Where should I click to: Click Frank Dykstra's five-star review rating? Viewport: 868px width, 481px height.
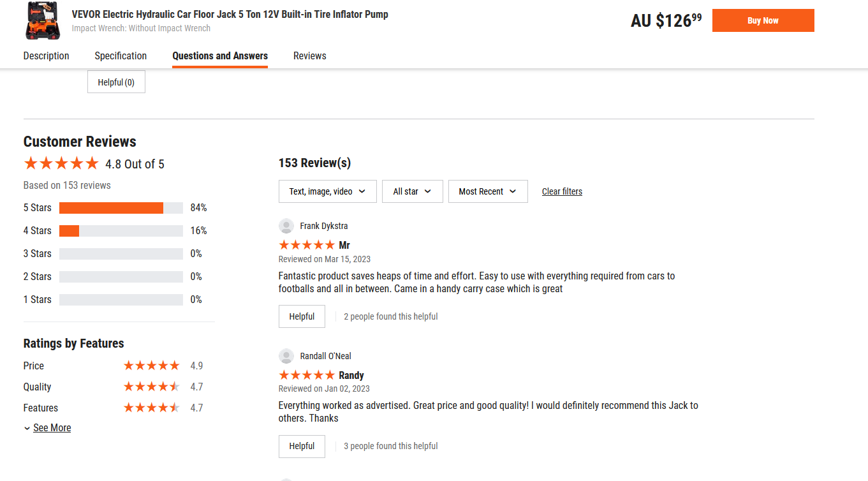coord(307,245)
